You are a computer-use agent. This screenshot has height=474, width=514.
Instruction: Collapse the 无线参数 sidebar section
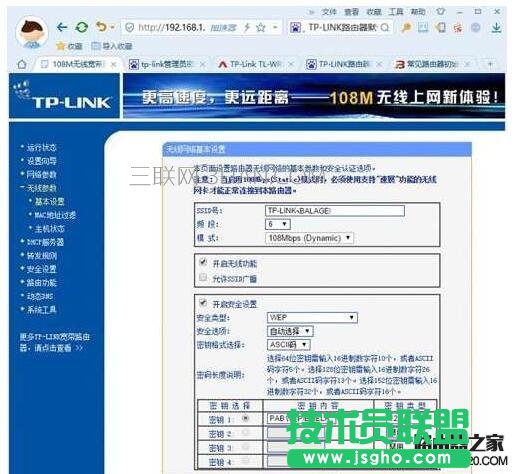pyautogui.click(x=41, y=188)
